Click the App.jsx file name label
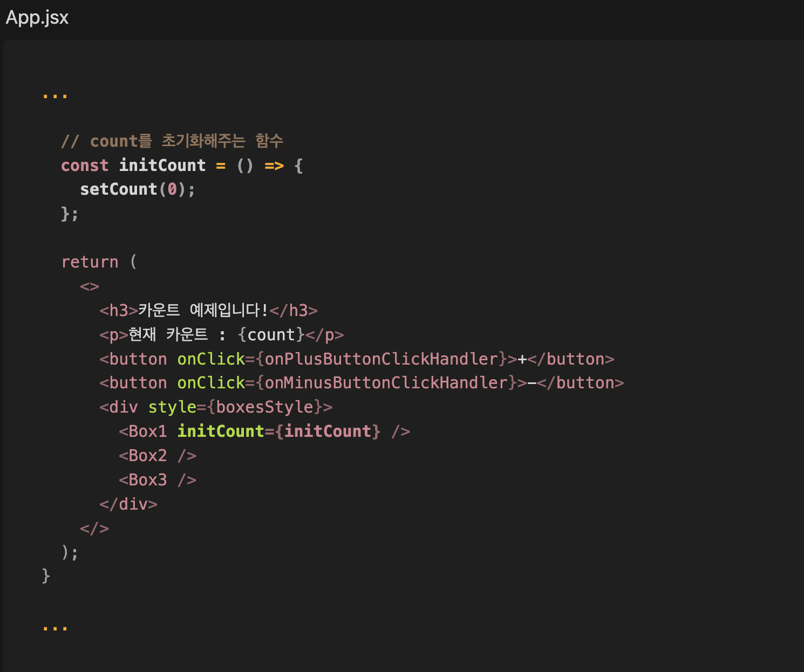 [37, 18]
